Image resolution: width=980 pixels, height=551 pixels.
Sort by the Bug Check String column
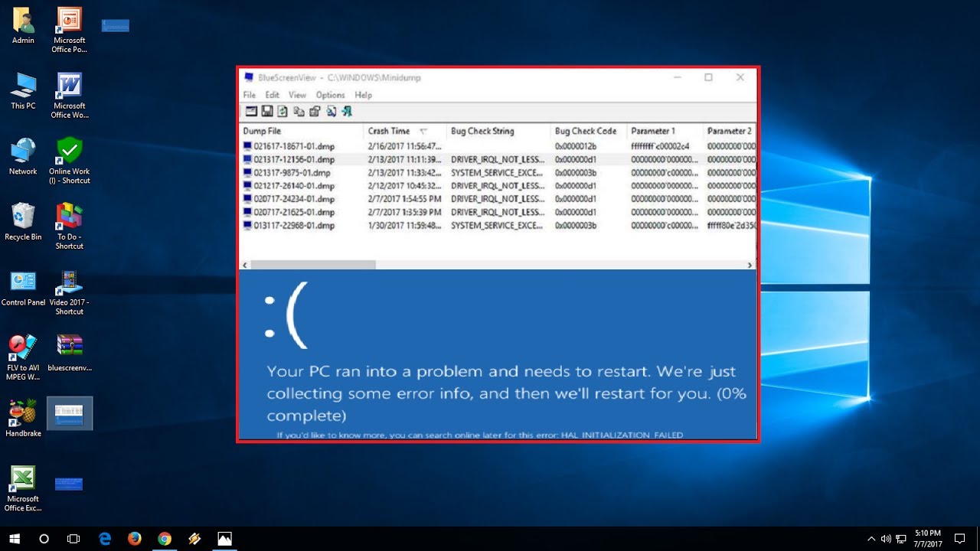(x=498, y=131)
